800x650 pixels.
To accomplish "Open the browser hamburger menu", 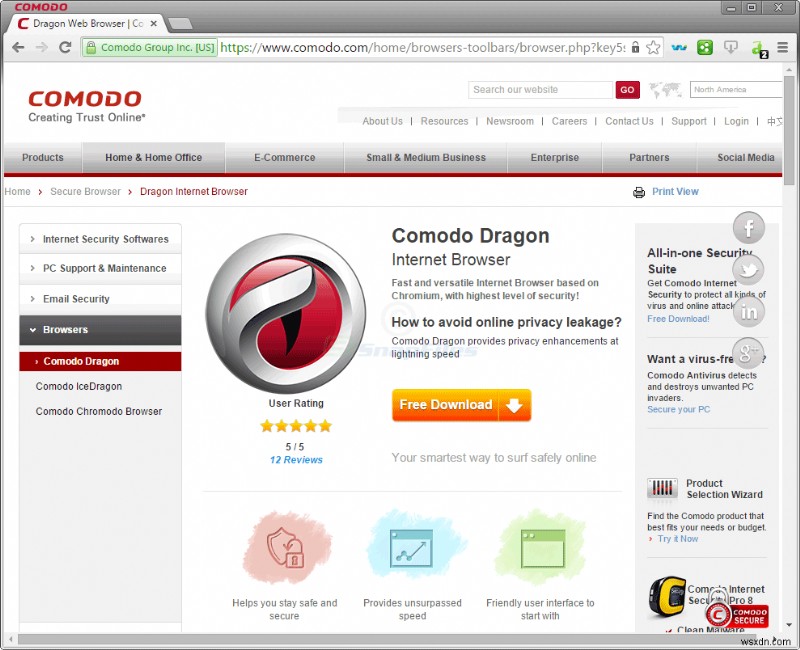I will coord(783,47).
